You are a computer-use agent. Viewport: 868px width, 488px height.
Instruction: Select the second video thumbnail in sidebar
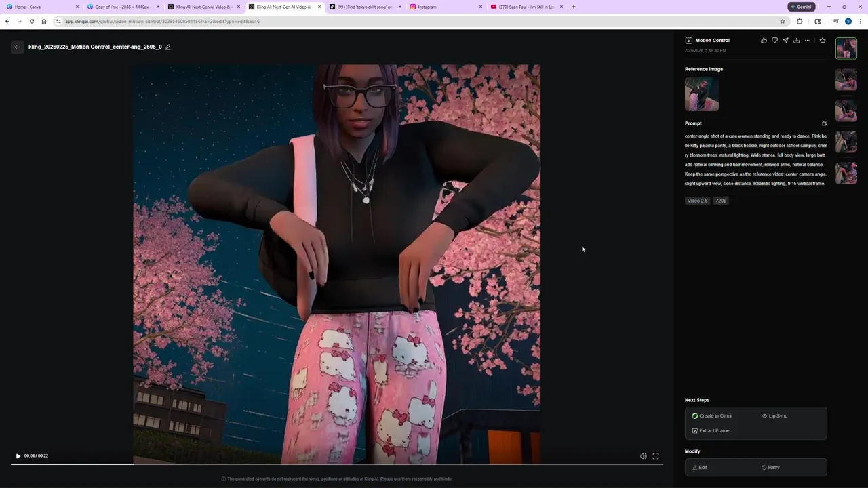[x=846, y=79]
